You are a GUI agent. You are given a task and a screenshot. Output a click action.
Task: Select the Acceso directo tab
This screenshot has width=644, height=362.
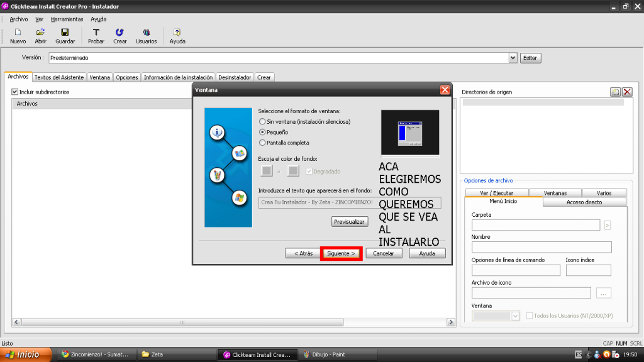[584, 202]
